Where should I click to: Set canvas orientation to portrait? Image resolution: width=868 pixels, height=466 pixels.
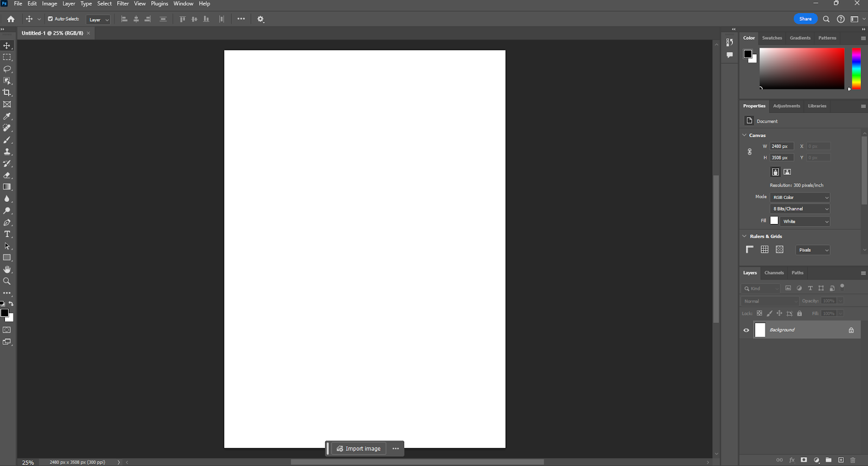[776, 172]
